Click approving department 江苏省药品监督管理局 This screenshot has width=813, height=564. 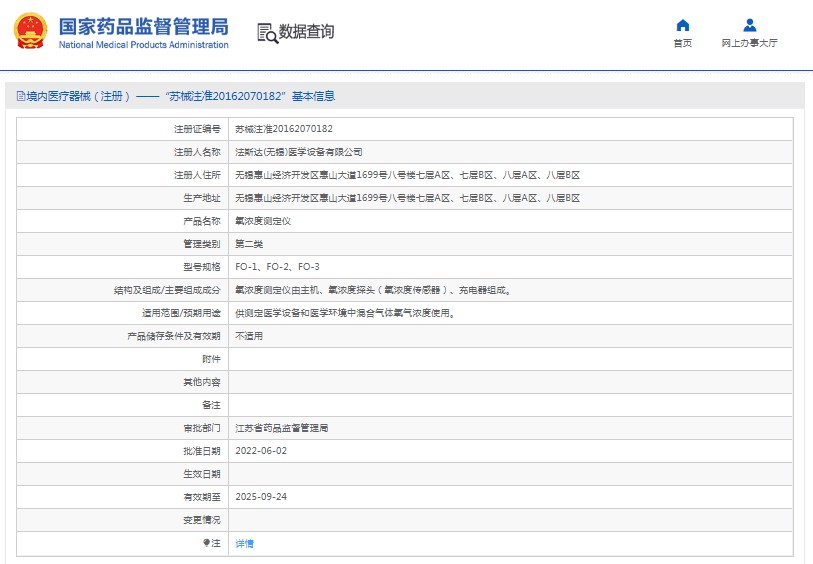(281, 428)
